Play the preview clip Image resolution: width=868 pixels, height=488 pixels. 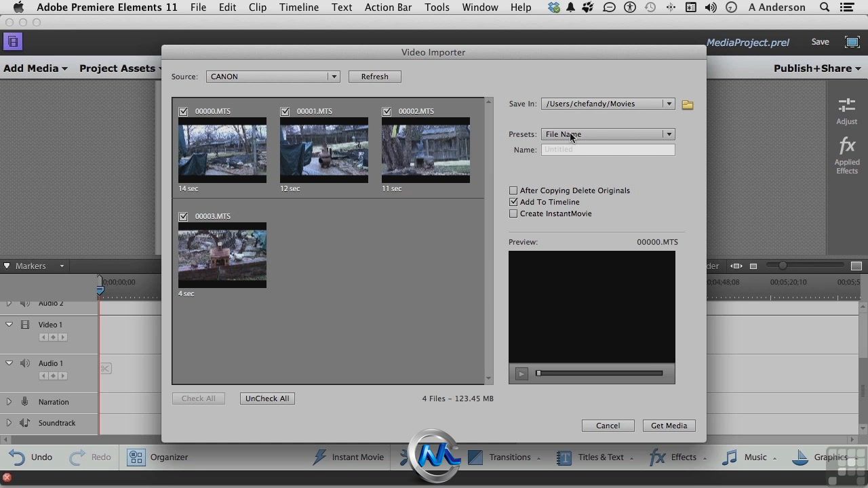[521, 373]
